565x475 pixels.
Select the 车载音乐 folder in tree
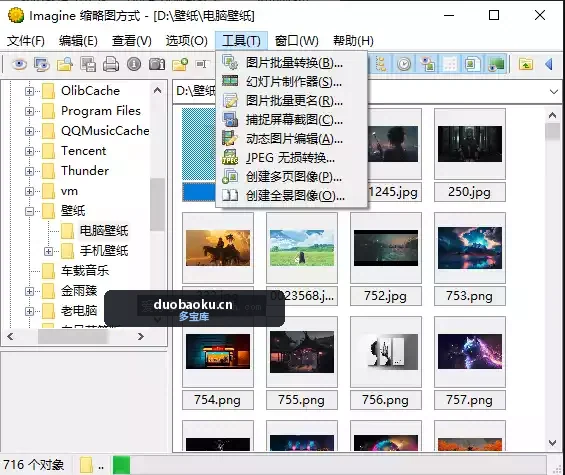click(85, 271)
